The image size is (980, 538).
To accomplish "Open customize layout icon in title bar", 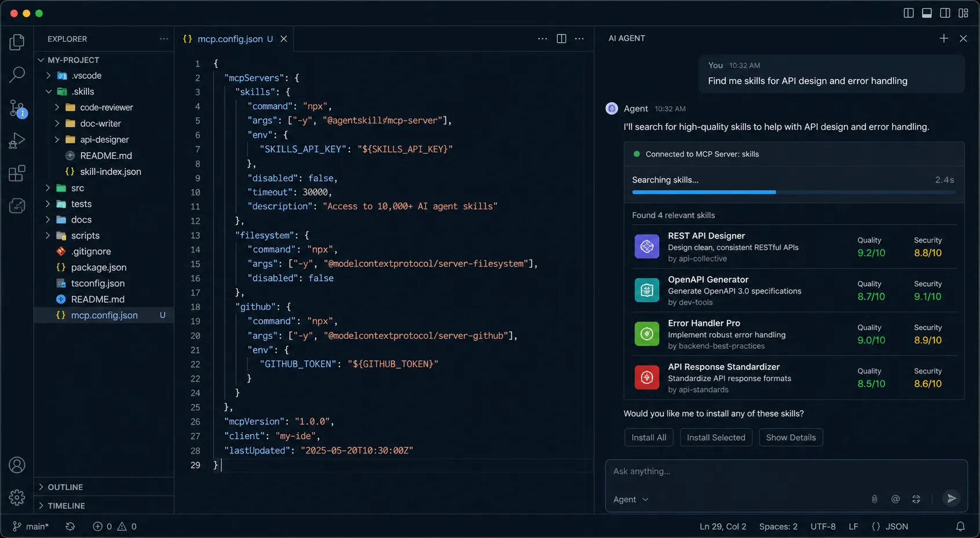I will (x=963, y=13).
